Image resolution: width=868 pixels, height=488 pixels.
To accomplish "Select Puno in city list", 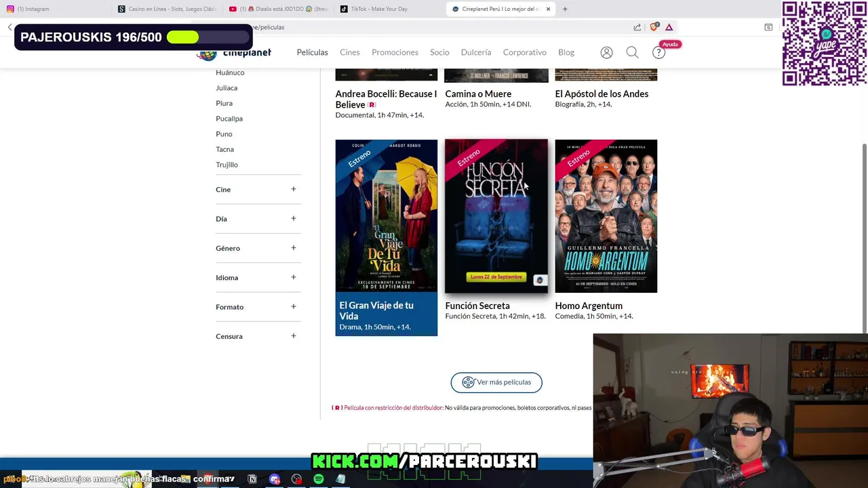I will point(224,134).
